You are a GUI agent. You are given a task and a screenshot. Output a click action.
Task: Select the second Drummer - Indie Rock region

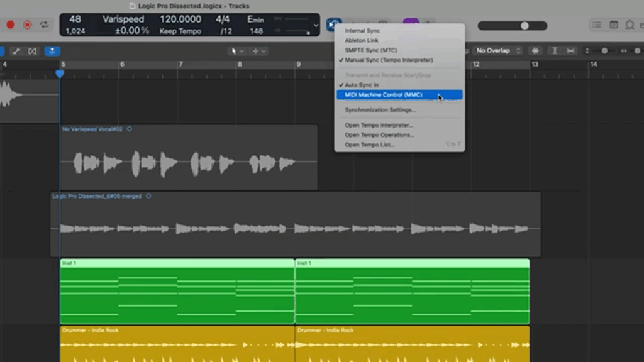[x=413, y=344]
